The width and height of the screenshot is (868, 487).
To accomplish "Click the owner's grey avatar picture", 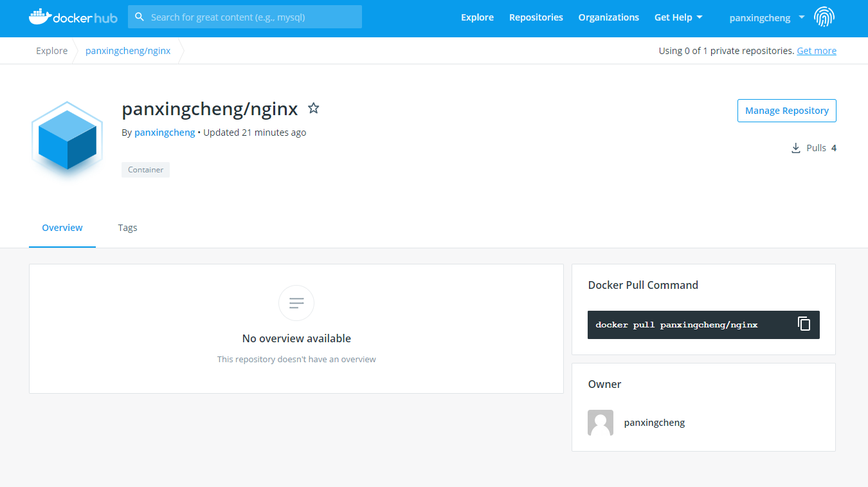I will pos(601,423).
